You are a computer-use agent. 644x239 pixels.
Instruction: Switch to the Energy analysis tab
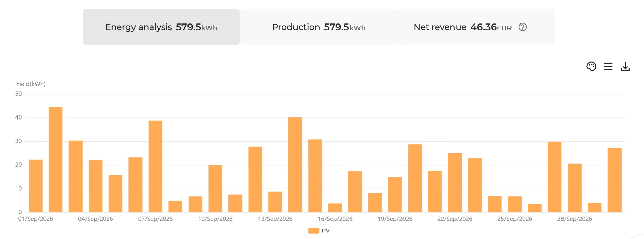(161, 27)
